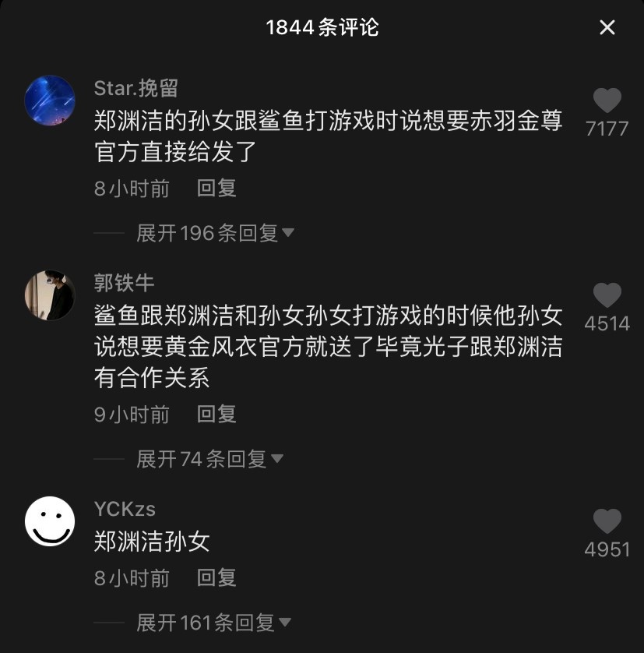
Task: Open Star.挽留's profile avatar
Action: (x=50, y=101)
